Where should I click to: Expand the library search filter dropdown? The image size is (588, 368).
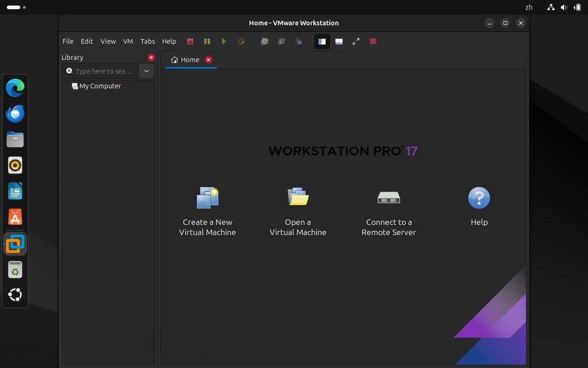(147, 71)
